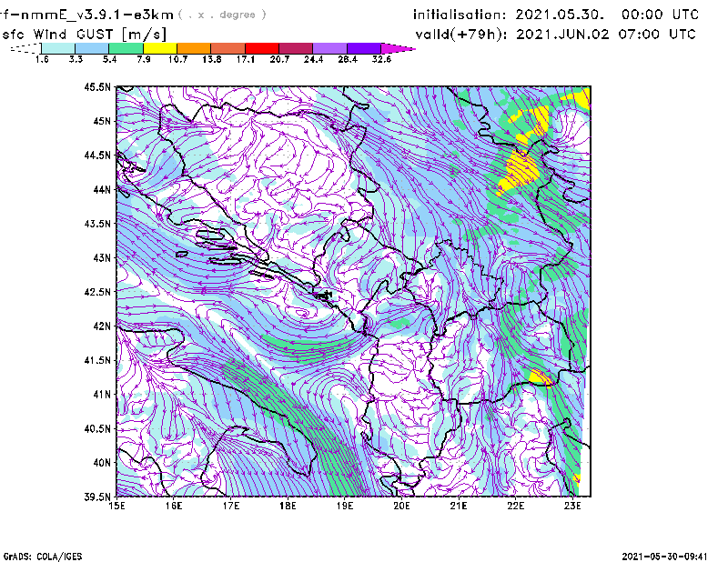Click the salmon legend swatch after 13.8
This screenshot has height=562, width=728.
point(228,48)
